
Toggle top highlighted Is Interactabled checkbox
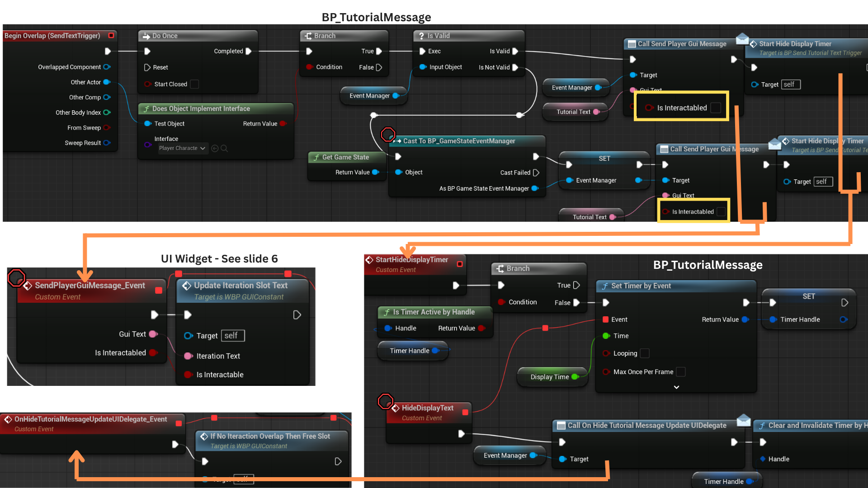click(716, 108)
